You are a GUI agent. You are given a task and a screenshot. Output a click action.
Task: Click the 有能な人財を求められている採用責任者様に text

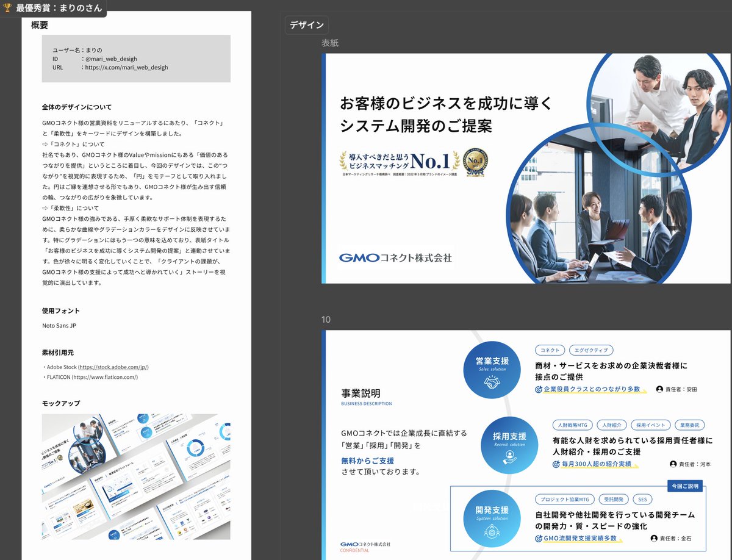click(633, 440)
